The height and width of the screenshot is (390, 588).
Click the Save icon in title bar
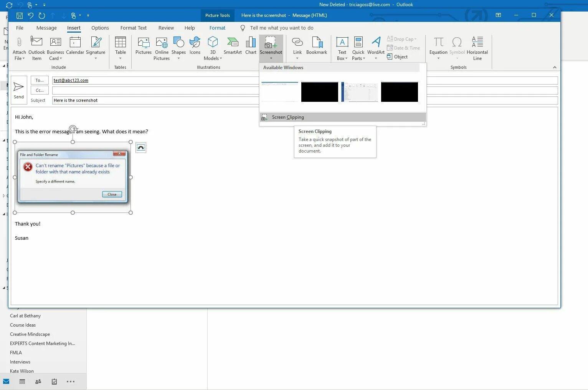pyautogui.click(x=20, y=15)
